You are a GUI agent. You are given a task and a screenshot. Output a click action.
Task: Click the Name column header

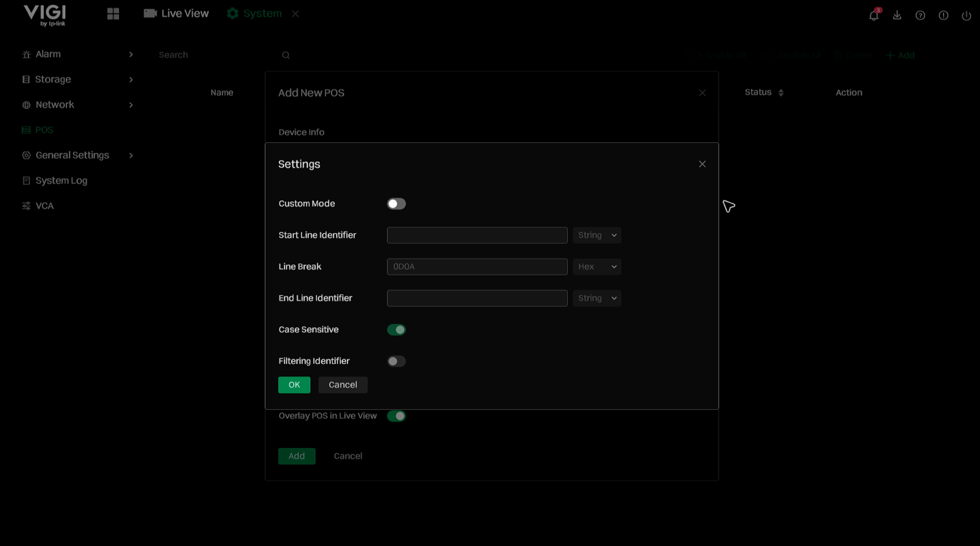tap(222, 93)
